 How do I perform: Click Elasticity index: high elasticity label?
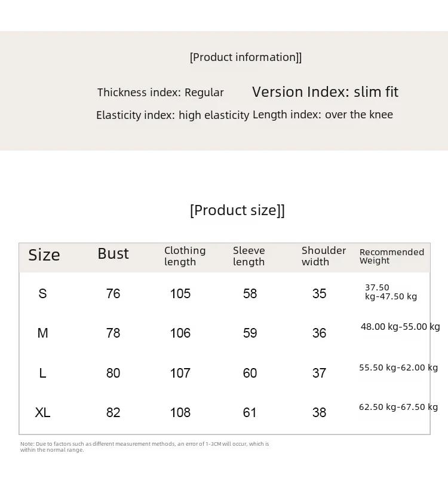coord(173,115)
